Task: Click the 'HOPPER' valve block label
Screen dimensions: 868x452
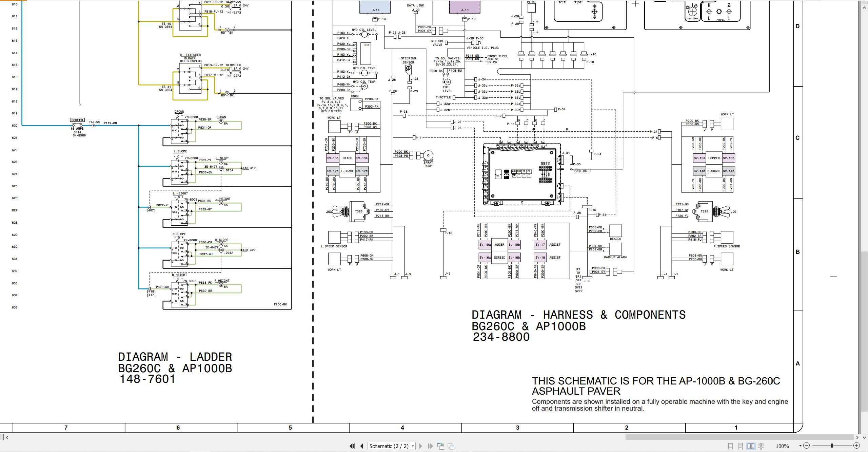Action: click(x=714, y=158)
